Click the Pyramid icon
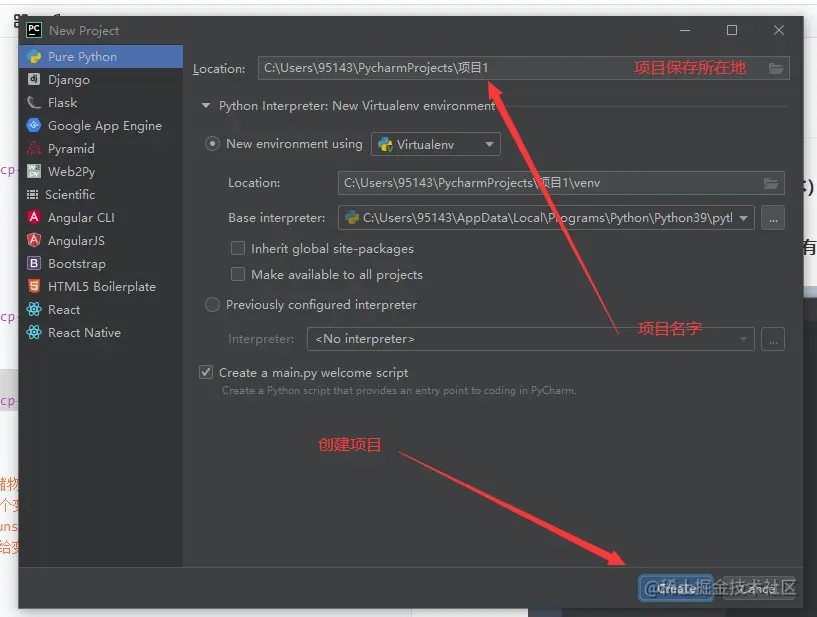The height and width of the screenshot is (617, 817). 34,148
